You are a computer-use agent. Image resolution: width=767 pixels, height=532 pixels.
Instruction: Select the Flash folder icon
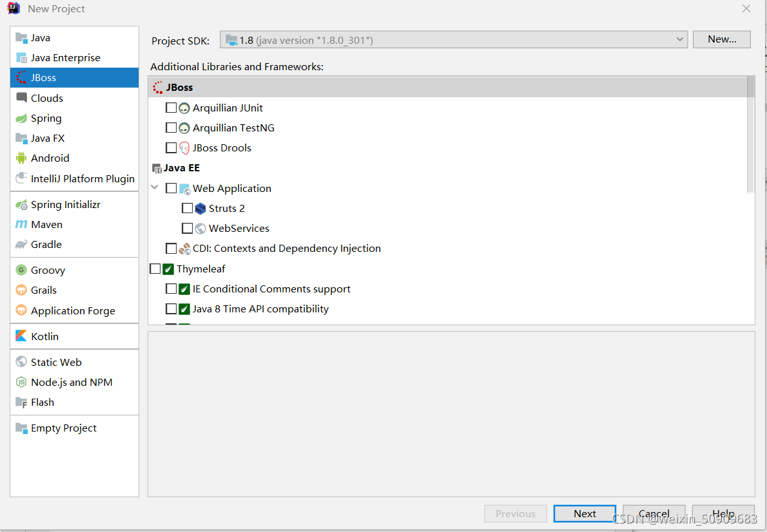click(21, 403)
